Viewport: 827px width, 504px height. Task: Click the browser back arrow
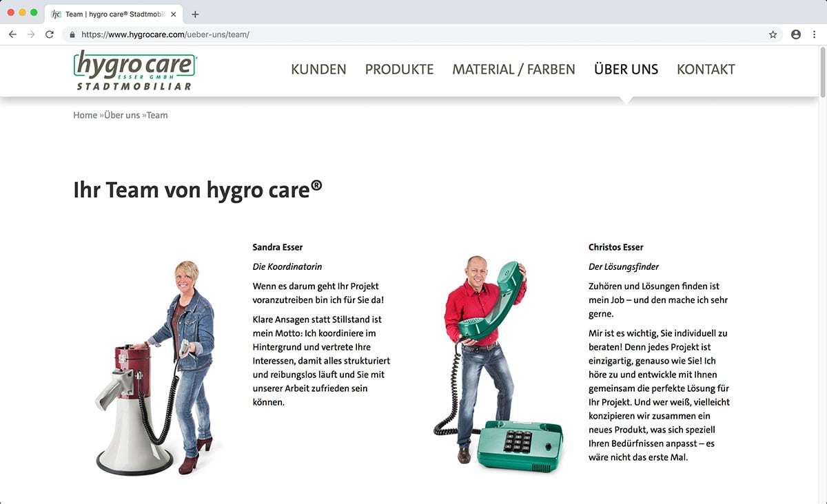click(x=12, y=34)
